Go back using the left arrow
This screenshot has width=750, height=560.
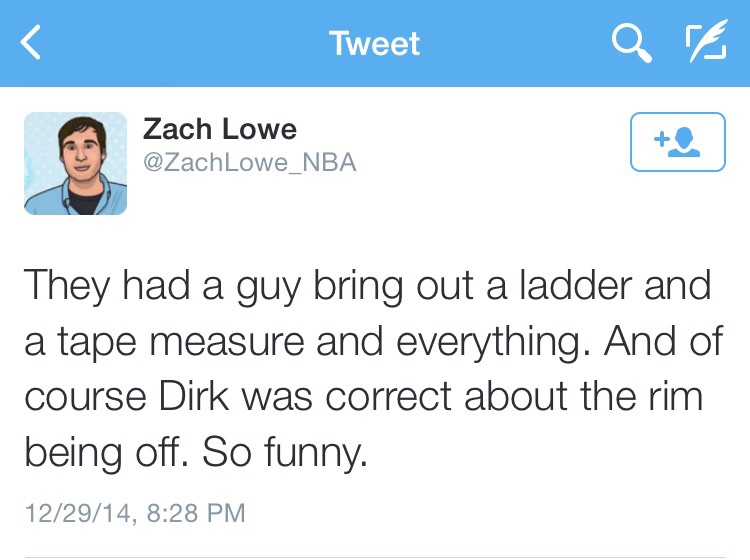pos(33,44)
